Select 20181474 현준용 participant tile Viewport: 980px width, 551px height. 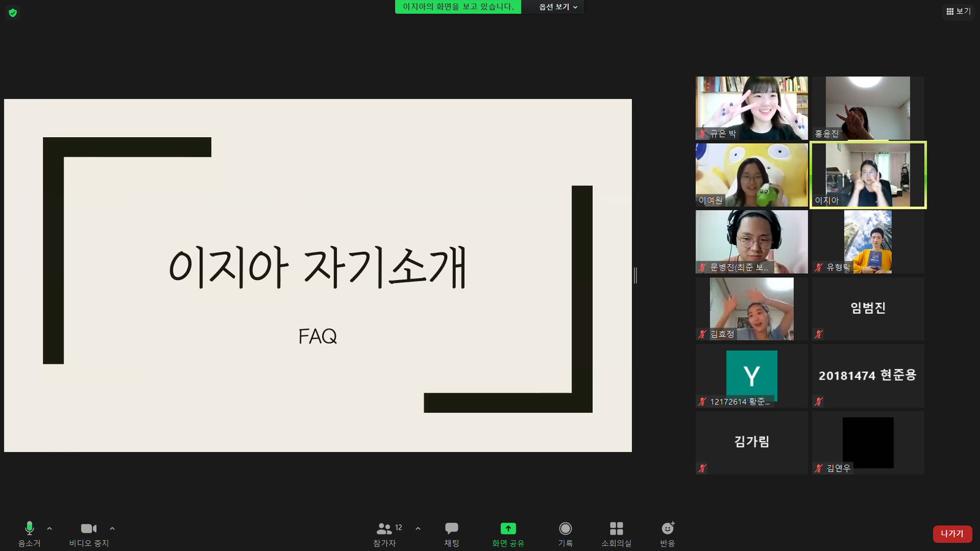pyautogui.click(x=868, y=376)
